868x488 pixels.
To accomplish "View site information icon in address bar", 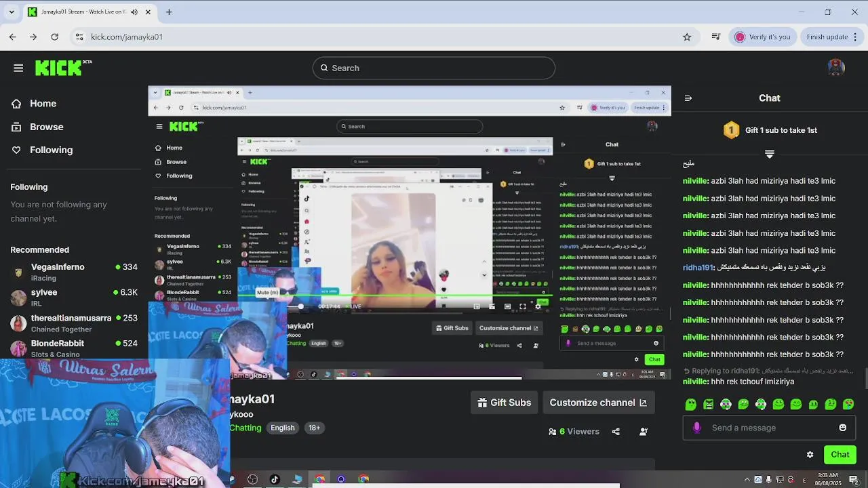I will click(x=79, y=37).
